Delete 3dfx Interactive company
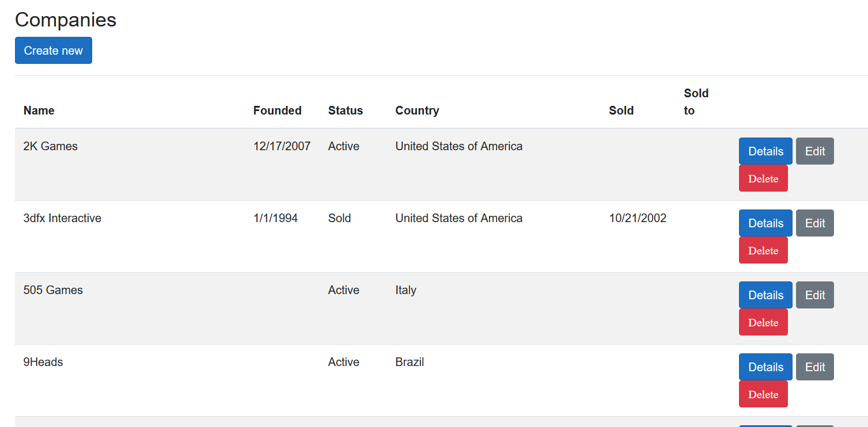 [763, 250]
